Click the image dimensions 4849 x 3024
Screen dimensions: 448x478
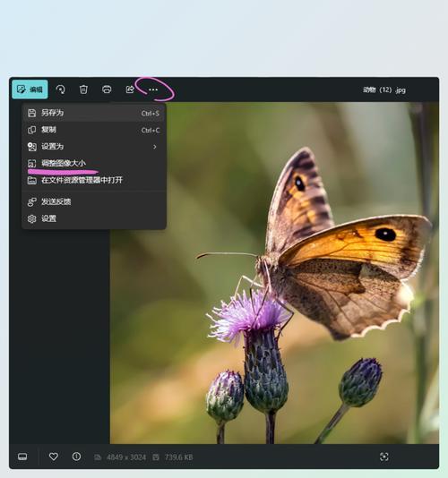coord(126,457)
